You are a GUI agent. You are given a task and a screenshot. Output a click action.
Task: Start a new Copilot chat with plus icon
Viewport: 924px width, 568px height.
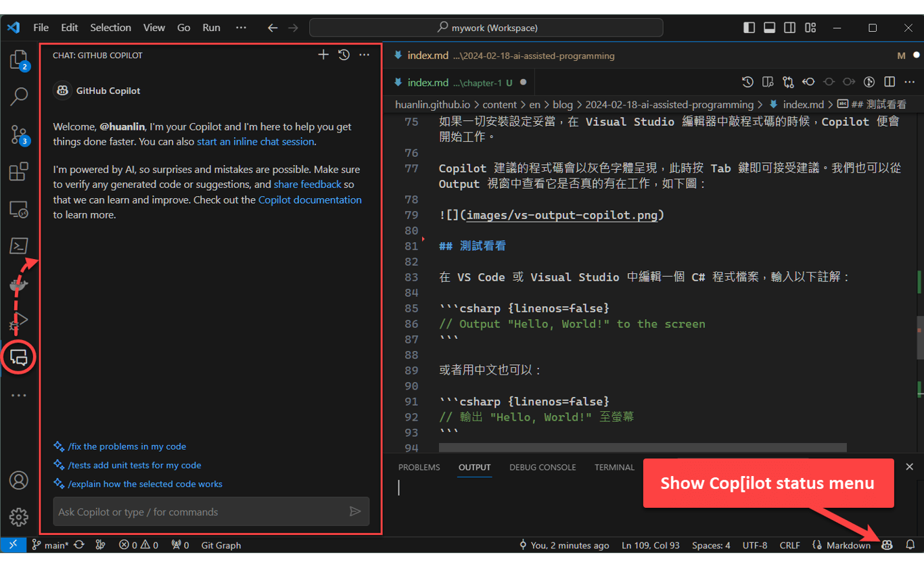323,55
